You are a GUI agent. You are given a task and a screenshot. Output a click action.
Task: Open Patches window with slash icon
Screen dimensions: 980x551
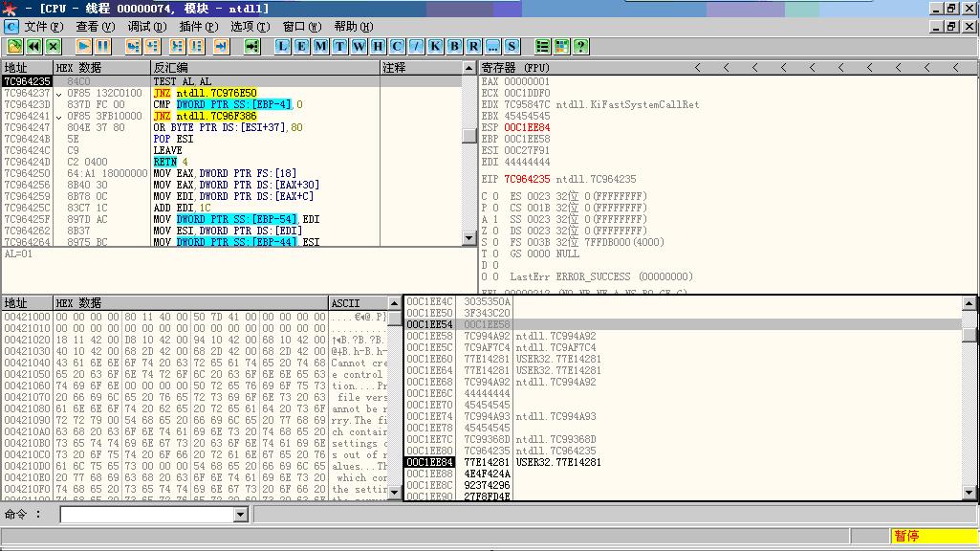[416, 46]
